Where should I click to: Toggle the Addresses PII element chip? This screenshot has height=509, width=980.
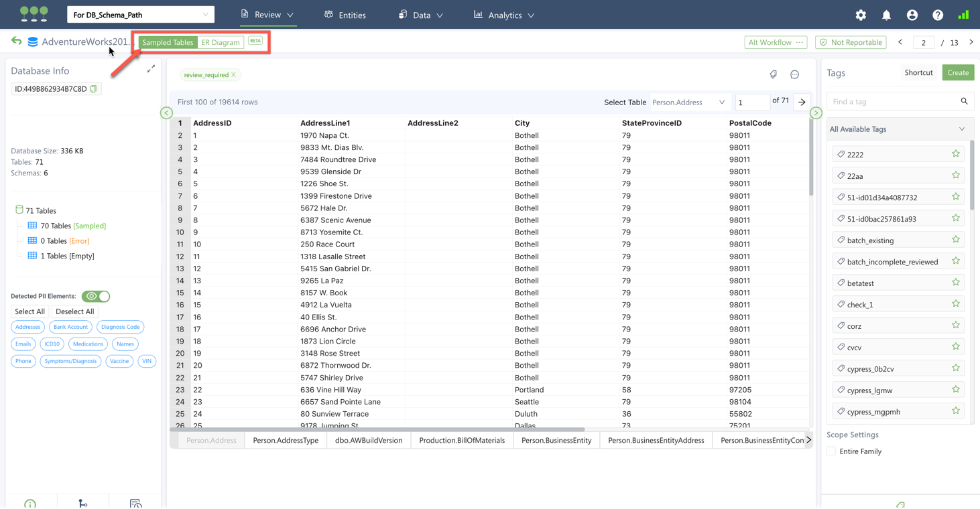tap(27, 327)
